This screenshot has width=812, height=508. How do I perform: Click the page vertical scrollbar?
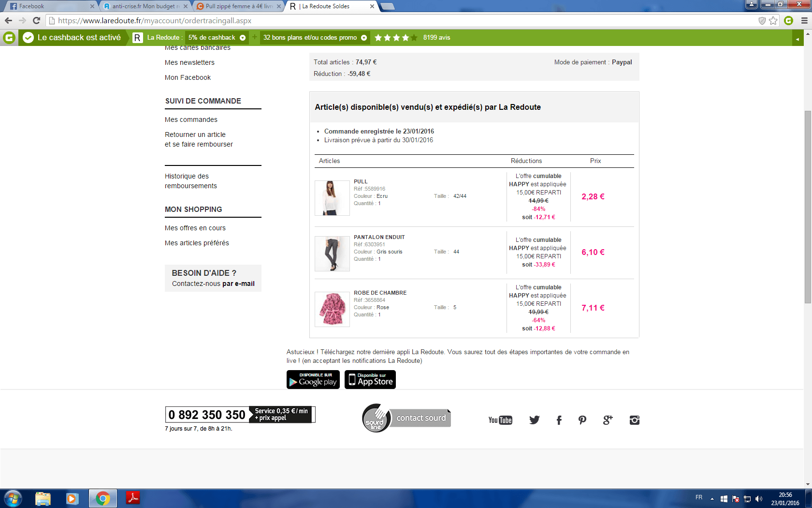click(x=808, y=208)
